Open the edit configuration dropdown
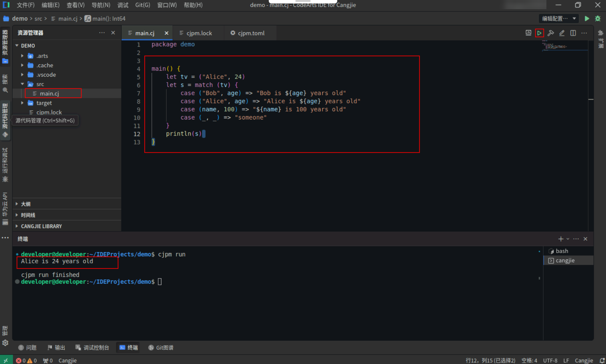This screenshot has height=364, width=606. pyautogui.click(x=559, y=19)
